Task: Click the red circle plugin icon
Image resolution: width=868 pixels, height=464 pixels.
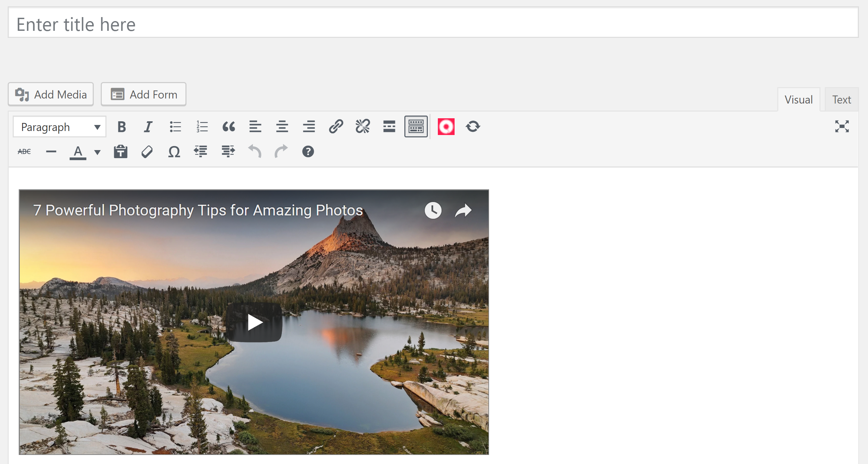Action: (446, 127)
